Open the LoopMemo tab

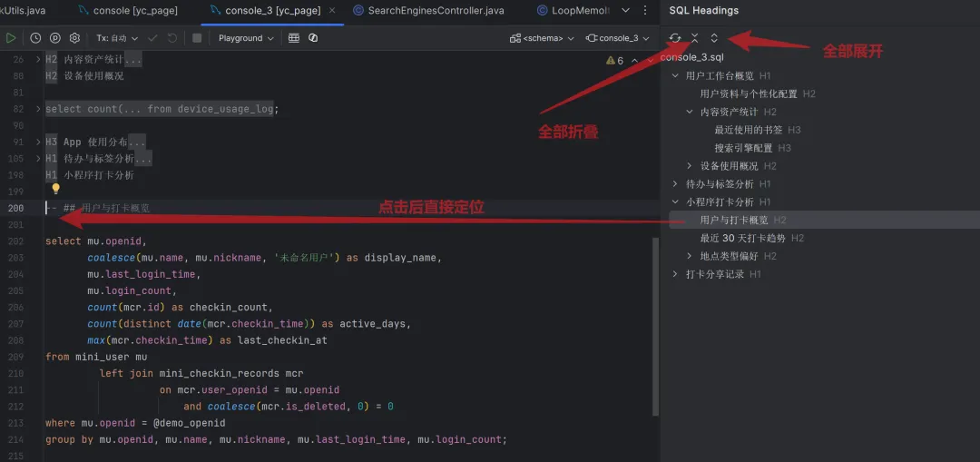click(574, 11)
